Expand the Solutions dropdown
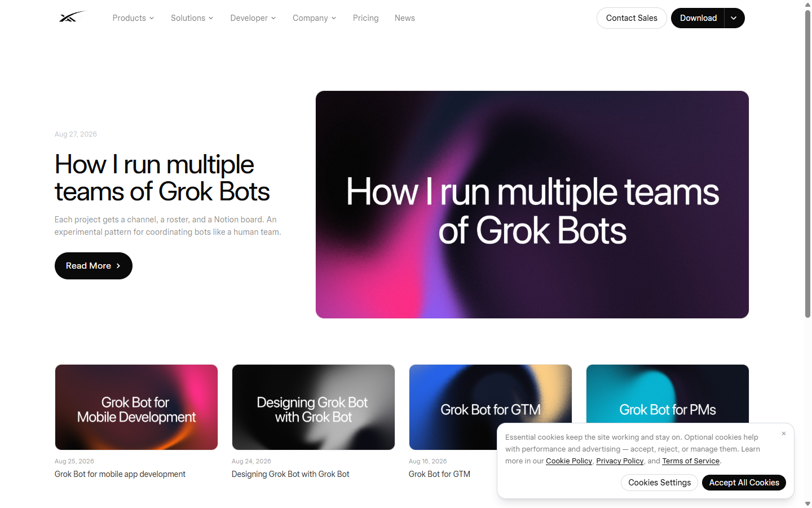 click(x=192, y=18)
